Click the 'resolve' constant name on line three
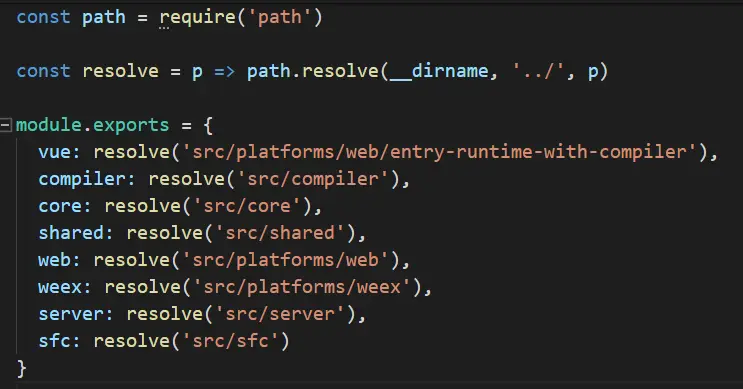 (x=120, y=72)
